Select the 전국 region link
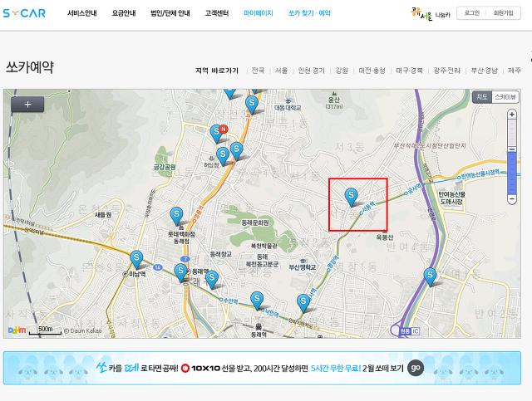 258,71
